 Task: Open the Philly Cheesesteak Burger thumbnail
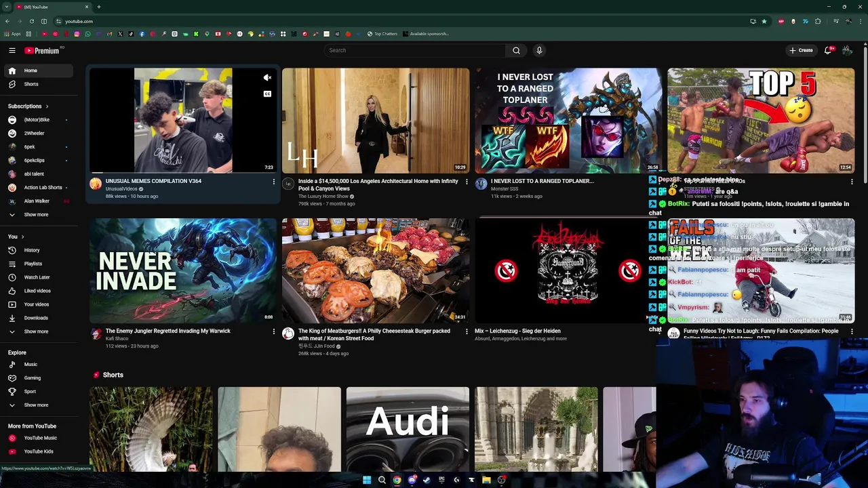(376, 270)
